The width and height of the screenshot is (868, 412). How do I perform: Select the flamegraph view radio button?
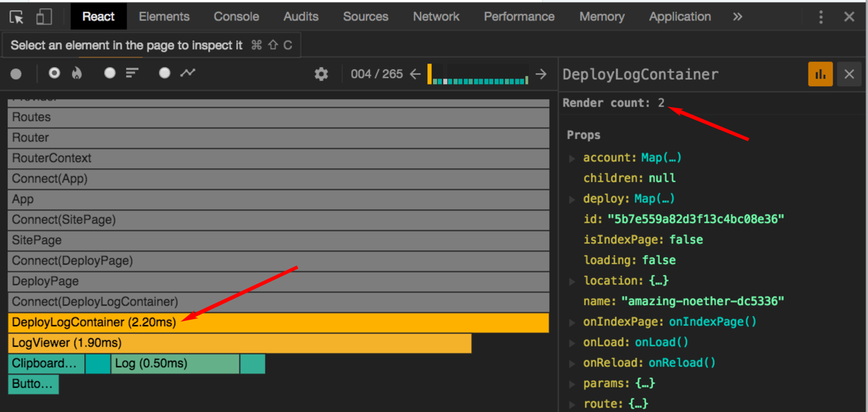pos(54,73)
